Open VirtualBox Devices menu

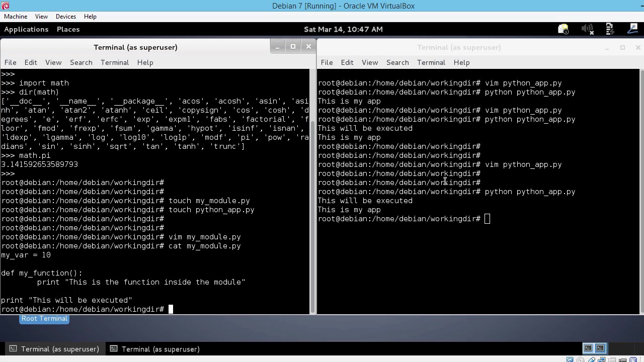66,17
